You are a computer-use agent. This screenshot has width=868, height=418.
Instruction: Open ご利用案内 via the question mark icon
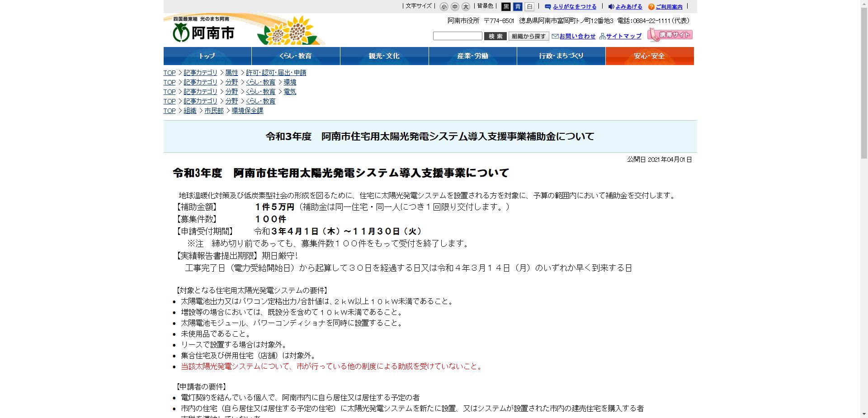point(651,7)
